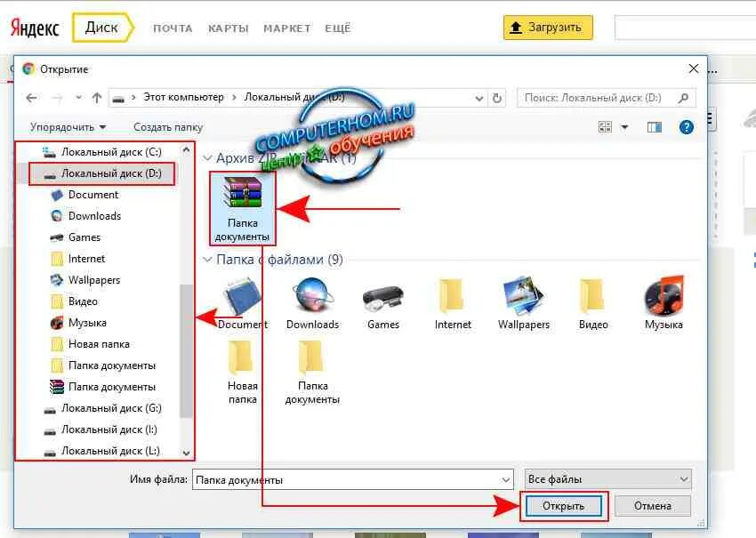Change the view mode icon

[x=605, y=127]
